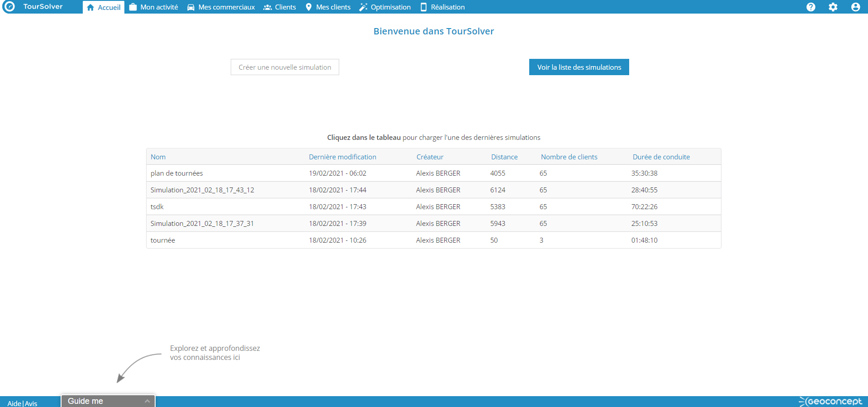Click distance value '4055'
This screenshot has height=407, width=868.
[x=498, y=173]
